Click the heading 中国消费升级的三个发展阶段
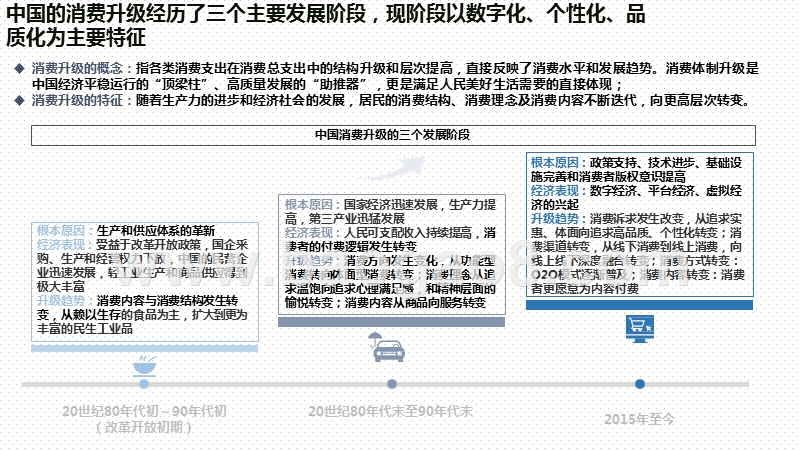800x450 pixels. pyautogui.click(x=392, y=135)
